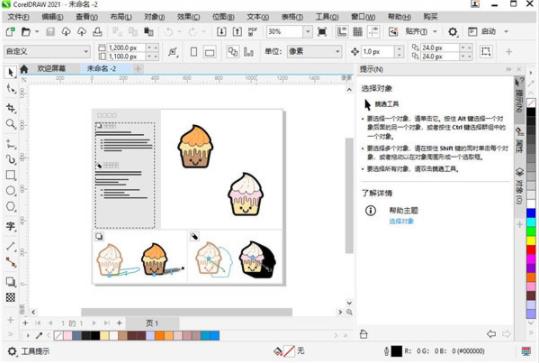The image size is (539, 363).
Task: Select the Shape tool in the toolbox
Action: click(x=11, y=89)
